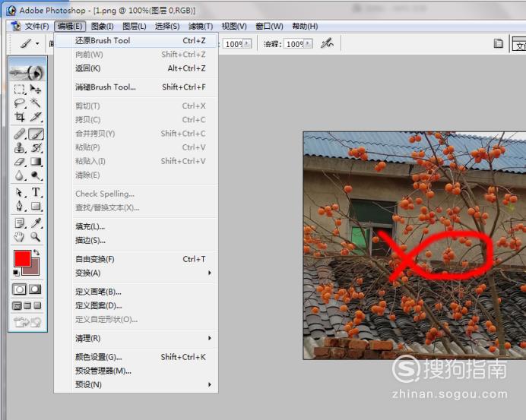Open the opacity slider arrow beside first 100%
The width and height of the screenshot is (526, 420).
click(247, 43)
